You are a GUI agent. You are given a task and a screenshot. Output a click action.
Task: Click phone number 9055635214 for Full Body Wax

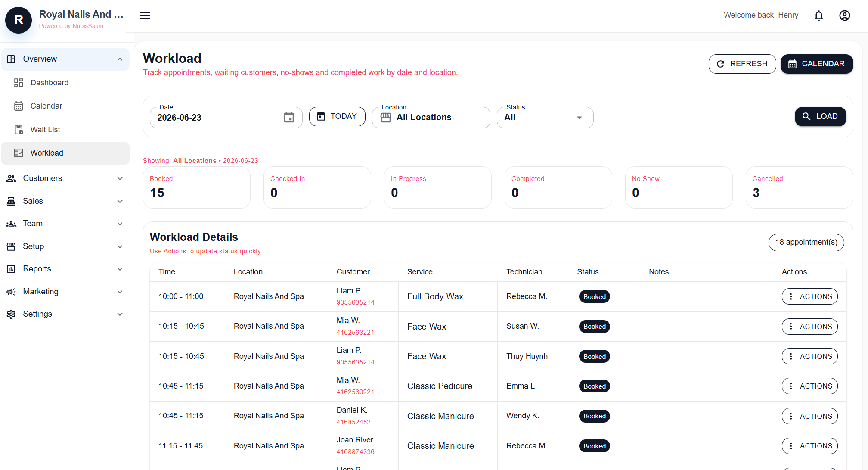[355, 302]
